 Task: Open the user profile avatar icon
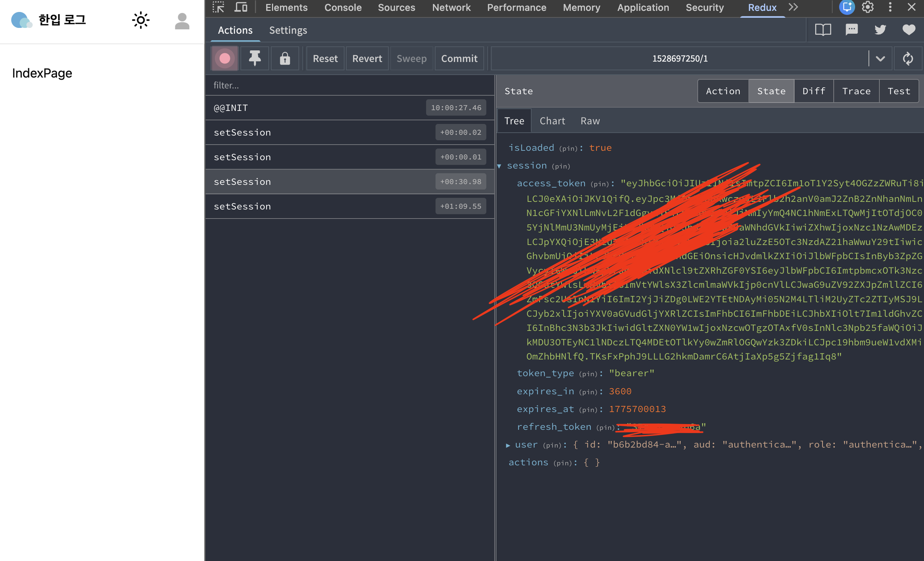(182, 21)
